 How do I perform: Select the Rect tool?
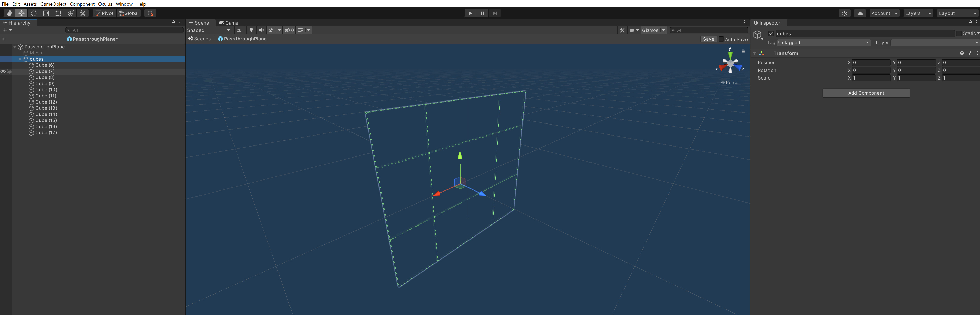coord(58,13)
